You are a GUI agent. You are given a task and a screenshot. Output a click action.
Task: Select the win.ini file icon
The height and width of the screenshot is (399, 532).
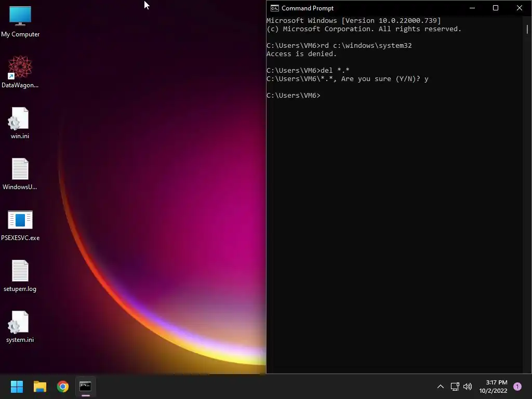(20, 123)
